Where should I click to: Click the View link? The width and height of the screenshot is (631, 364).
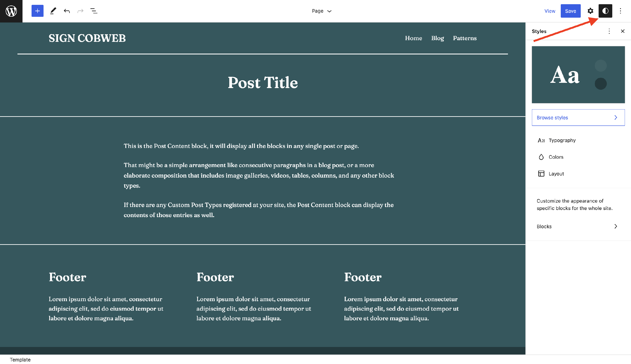550,11
